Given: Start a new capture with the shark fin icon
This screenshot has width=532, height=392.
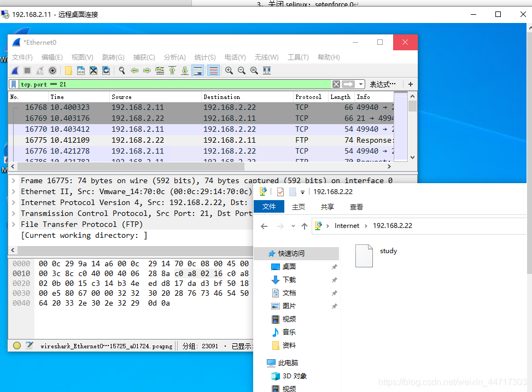Looking at the screenshot, I should (x=15, y=71).
